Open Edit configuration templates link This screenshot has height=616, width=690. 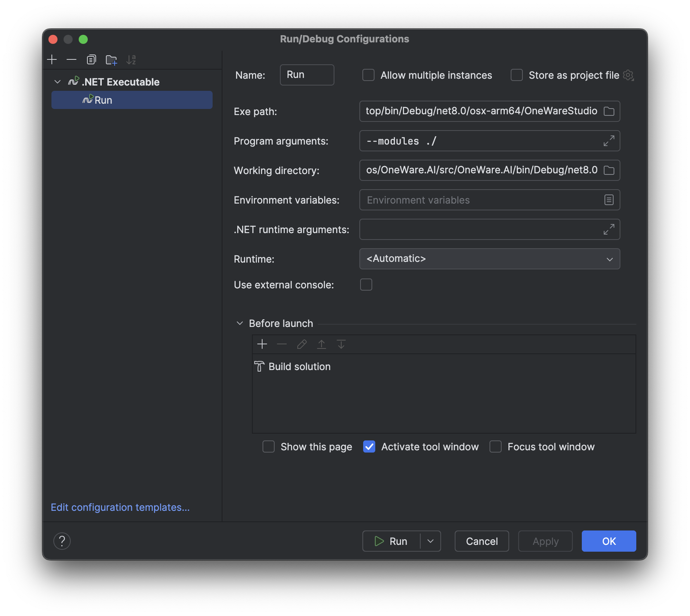[x=120, y=507]
